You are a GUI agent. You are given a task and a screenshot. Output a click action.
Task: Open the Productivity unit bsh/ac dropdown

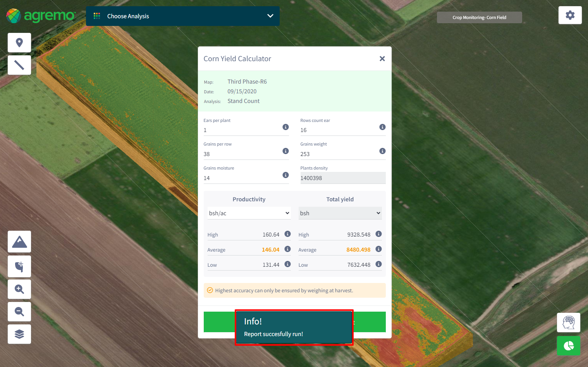(x=249, y=213)
